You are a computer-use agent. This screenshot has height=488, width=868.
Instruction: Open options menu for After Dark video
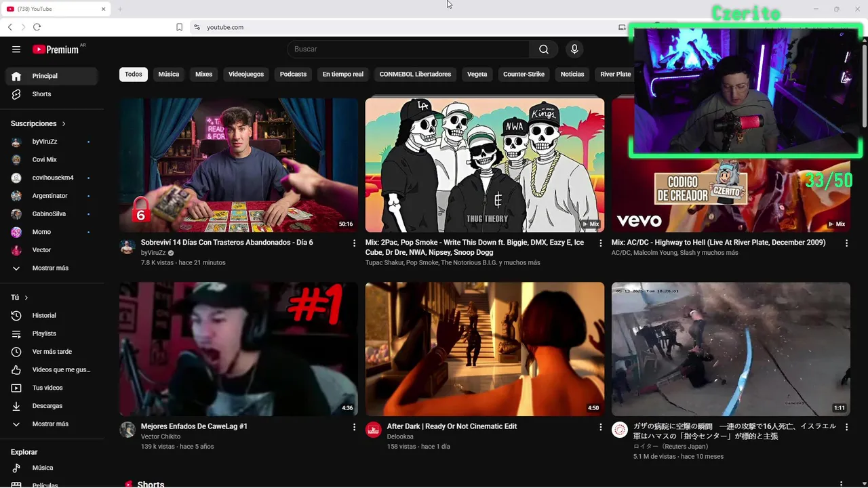pyautogui.click(x=600, y=427)
